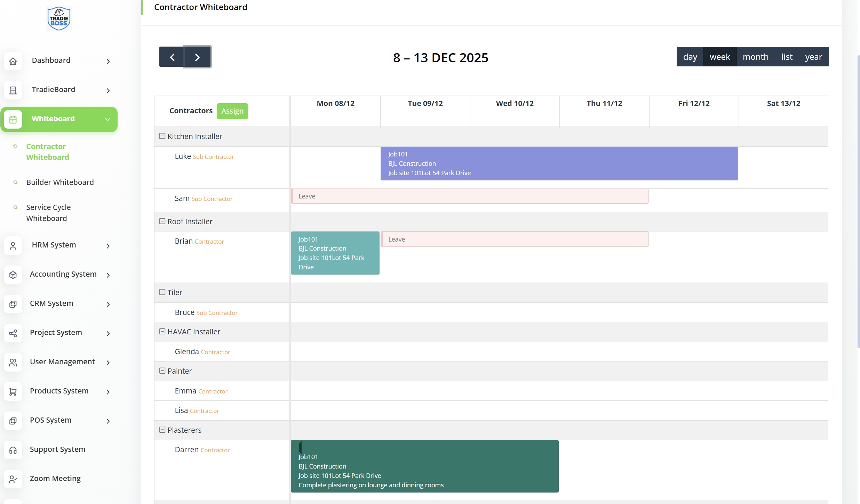Expand the User Management submenu arrow

[108, 363]
